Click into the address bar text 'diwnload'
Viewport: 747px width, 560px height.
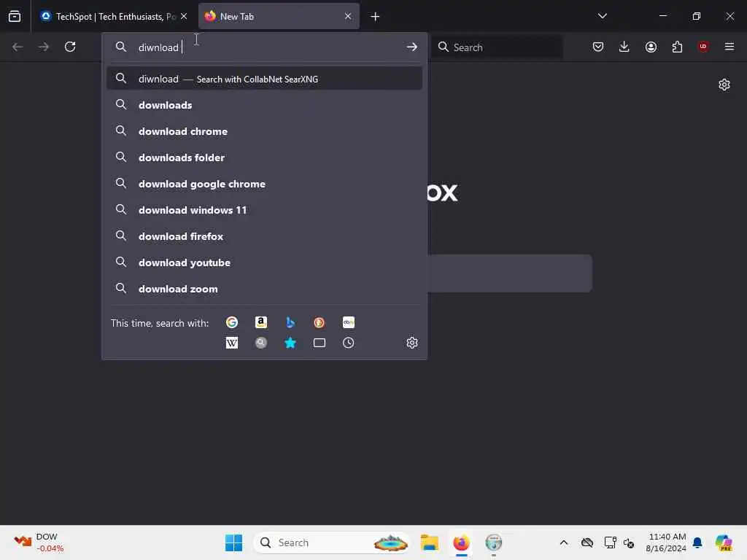[x=158, y=47]
